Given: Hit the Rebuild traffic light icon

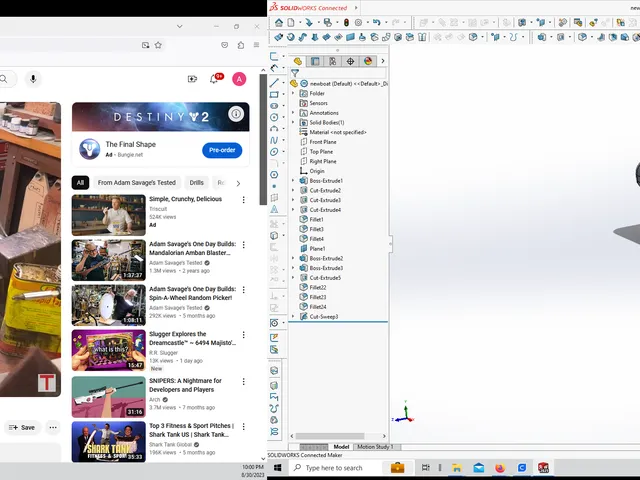Looking at the screenshot, I should point(346,22).
